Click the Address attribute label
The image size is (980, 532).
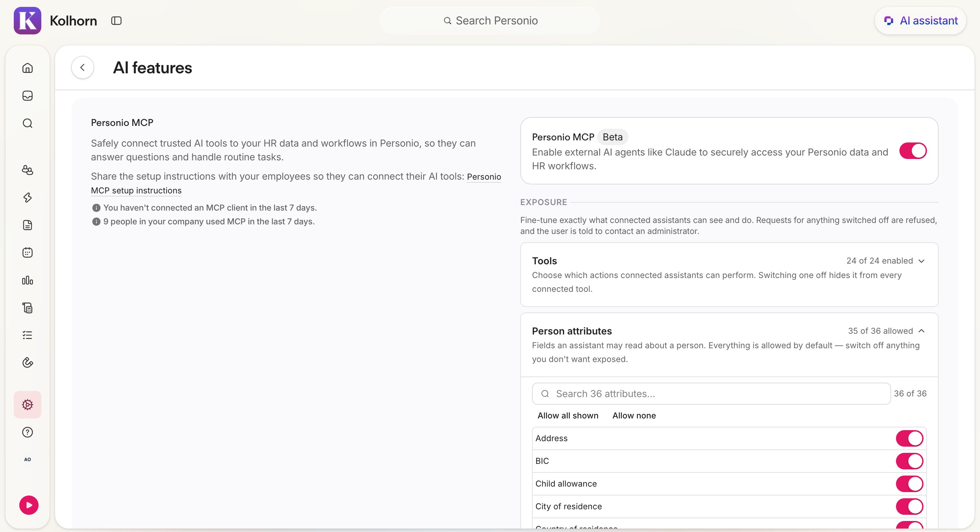tap(552, 438)
